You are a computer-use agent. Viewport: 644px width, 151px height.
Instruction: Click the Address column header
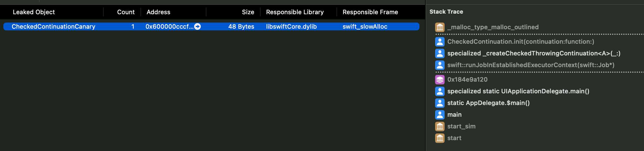pos(158,12)
